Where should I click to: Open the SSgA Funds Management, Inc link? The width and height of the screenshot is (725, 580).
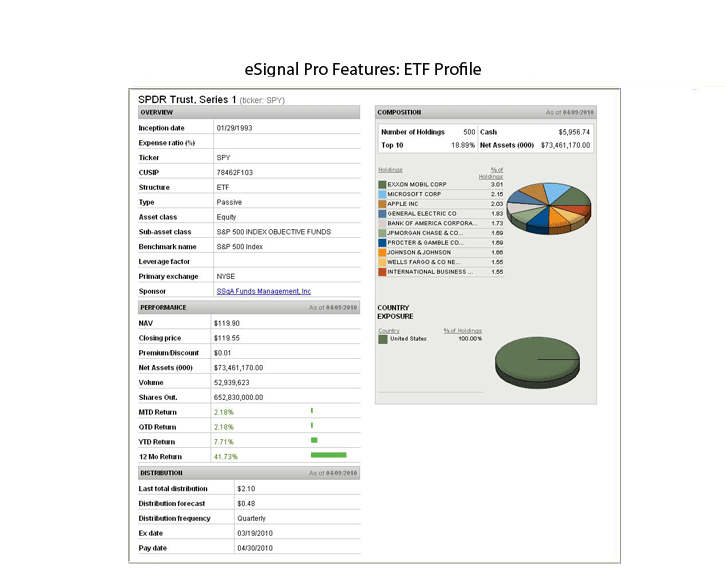point(264,291)
